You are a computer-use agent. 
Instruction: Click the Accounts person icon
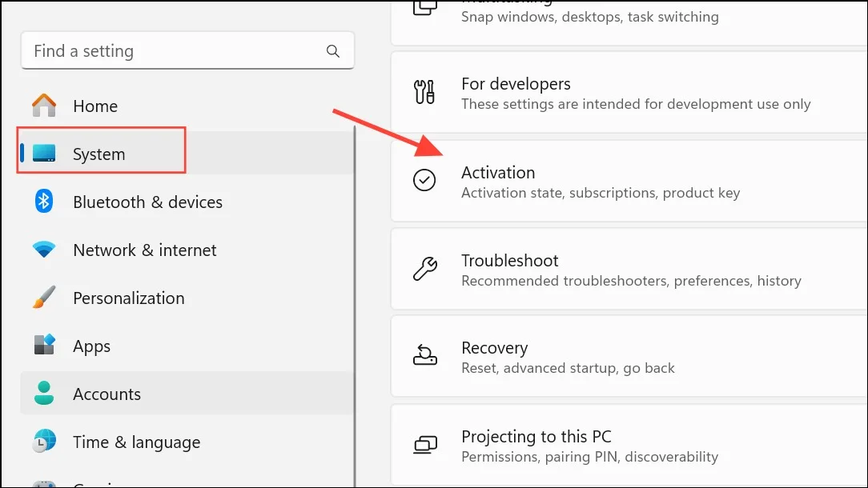point(44,393)
